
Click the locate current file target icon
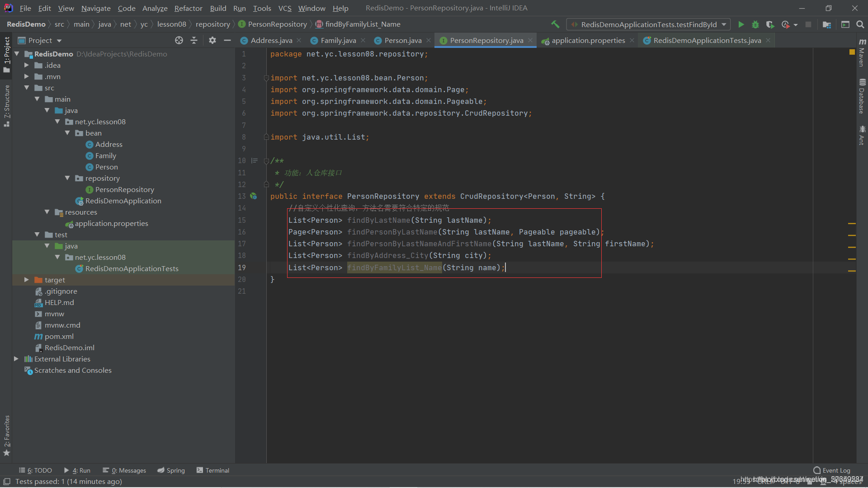point(179,40)
